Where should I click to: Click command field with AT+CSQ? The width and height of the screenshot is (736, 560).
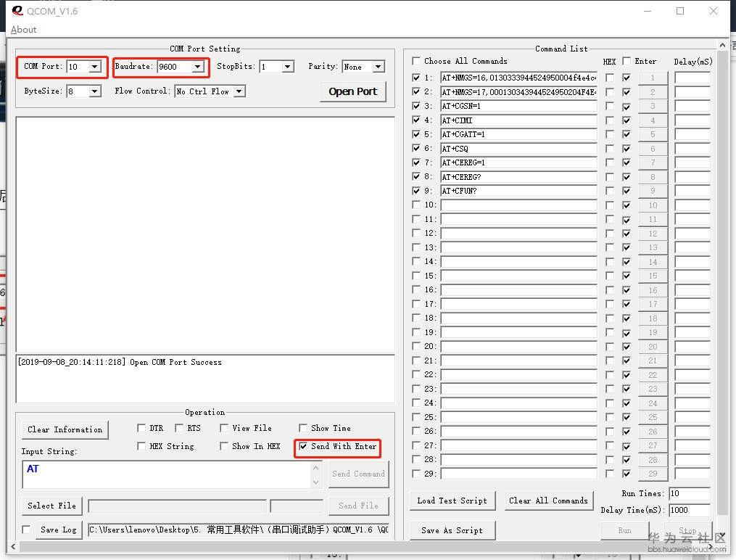(x=518, y=149)
